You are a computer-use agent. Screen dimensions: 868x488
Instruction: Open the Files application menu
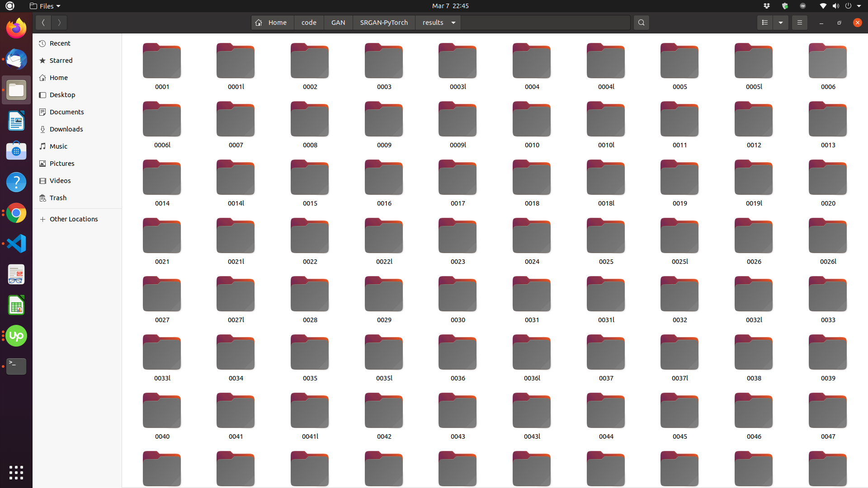click(x=45, y=6)
